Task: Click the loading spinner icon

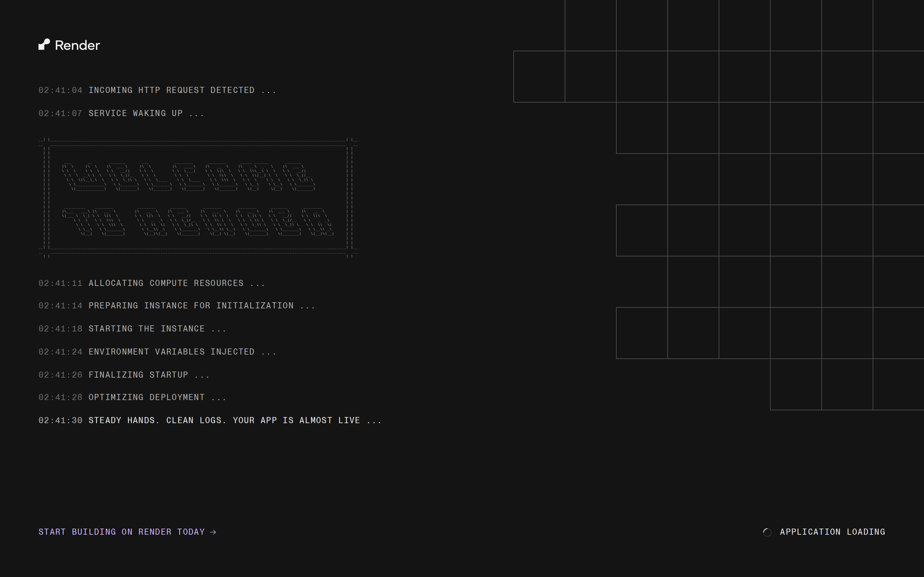Action: pyautogui.click(x=767, y=532)
